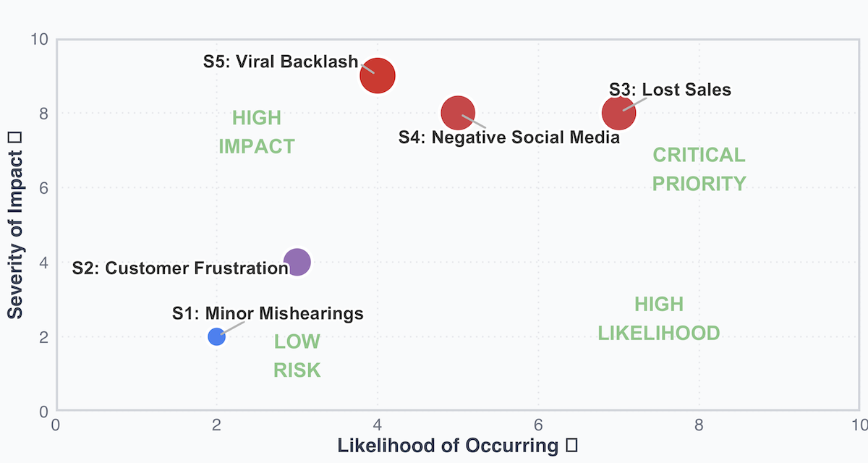Click the y-axis tick label 6
The width and height of the screenshot is (868, 463).
click(43, 187)
